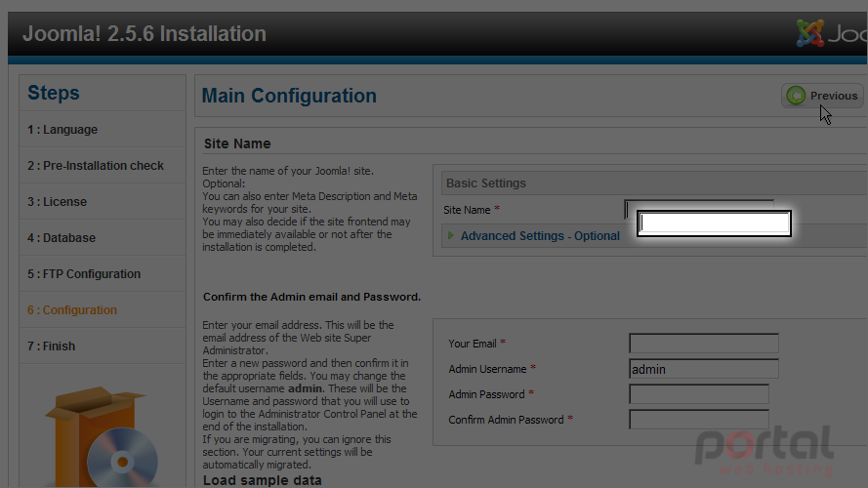
Task: Click the Load sample data heading
Action: pos(262,479)
